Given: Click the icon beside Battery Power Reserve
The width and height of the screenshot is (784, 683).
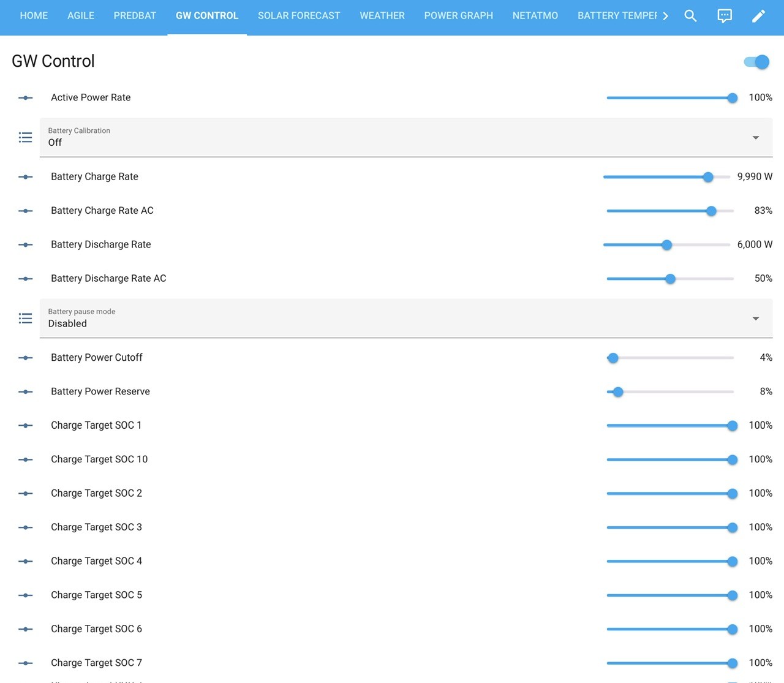Looking at the screenshot, I should [x=25, y=391].
